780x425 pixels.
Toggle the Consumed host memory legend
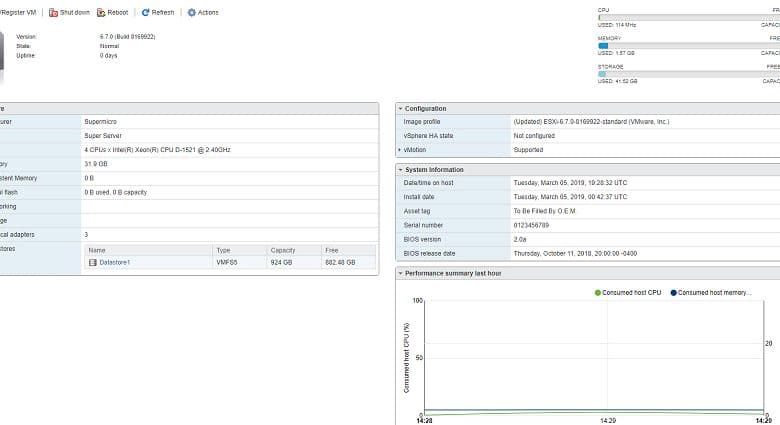(x=711, y=293)
